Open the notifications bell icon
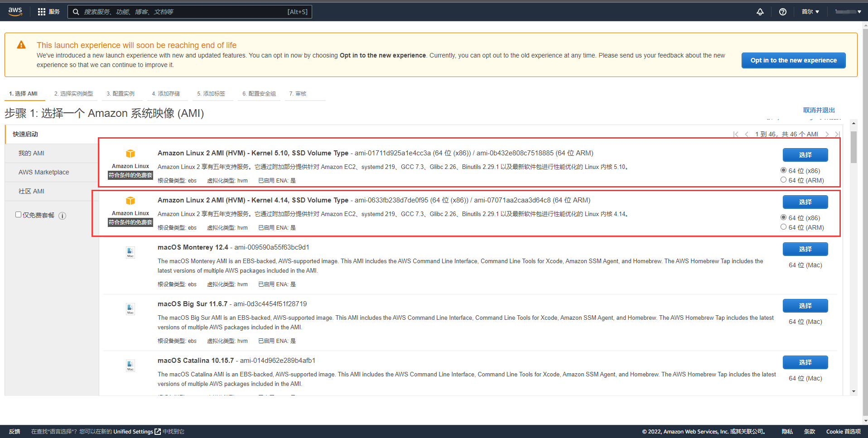This screenshot has width=868, height=438. (x=760, y=12)
